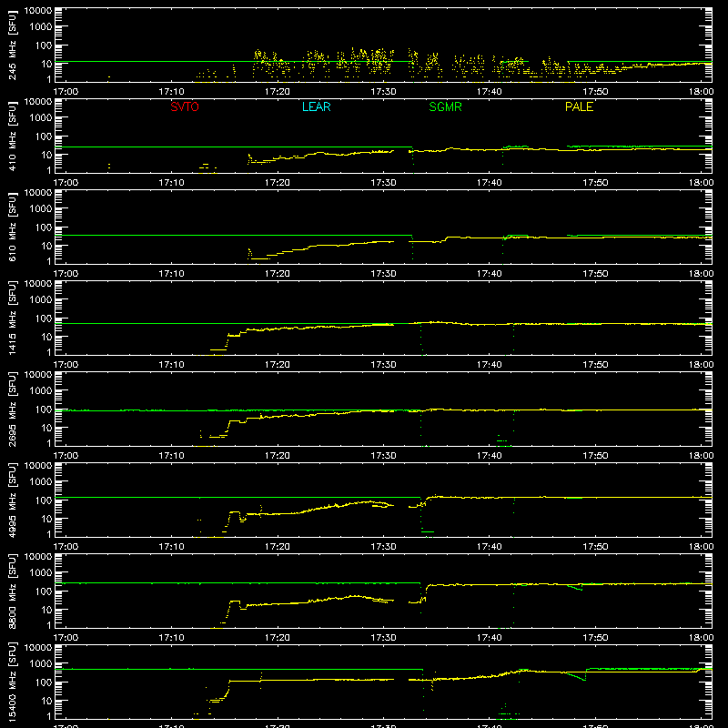Click the 1000 y-axis value of 410 MHz panel
Viewport: 728px width, 728px height.
coord(41,118)
